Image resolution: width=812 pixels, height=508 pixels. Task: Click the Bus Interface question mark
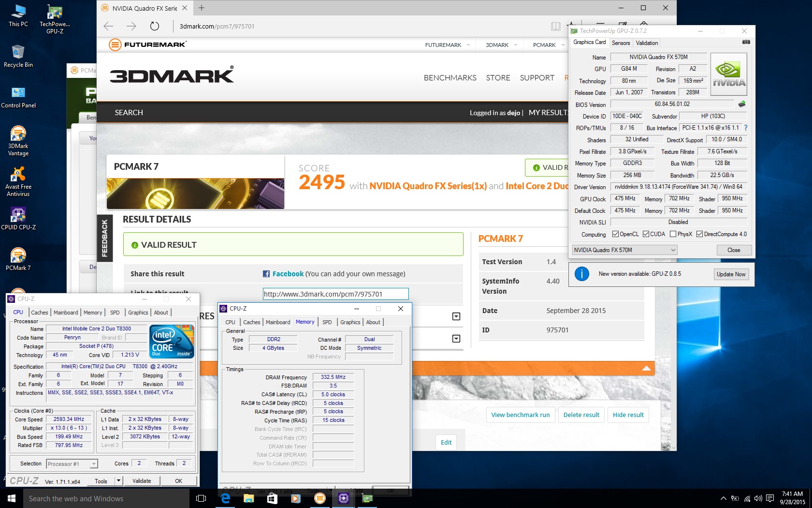tap(746, 128)
